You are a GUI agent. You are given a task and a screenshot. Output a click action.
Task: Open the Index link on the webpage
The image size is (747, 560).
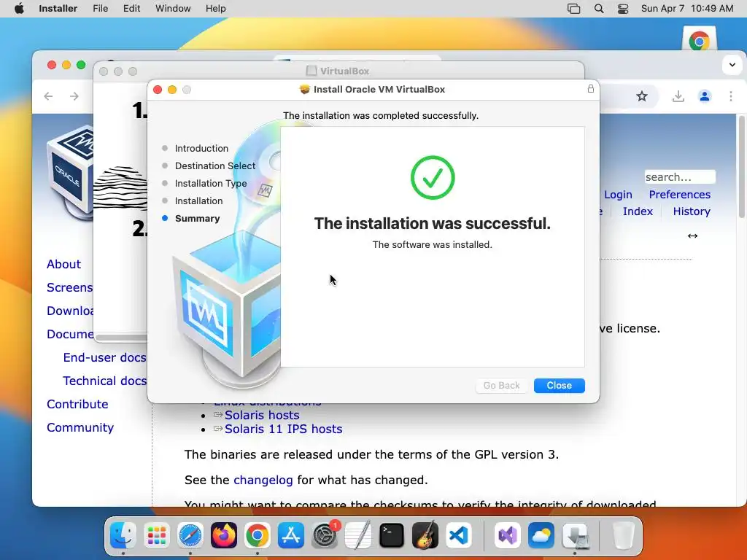tap(638, 211)
